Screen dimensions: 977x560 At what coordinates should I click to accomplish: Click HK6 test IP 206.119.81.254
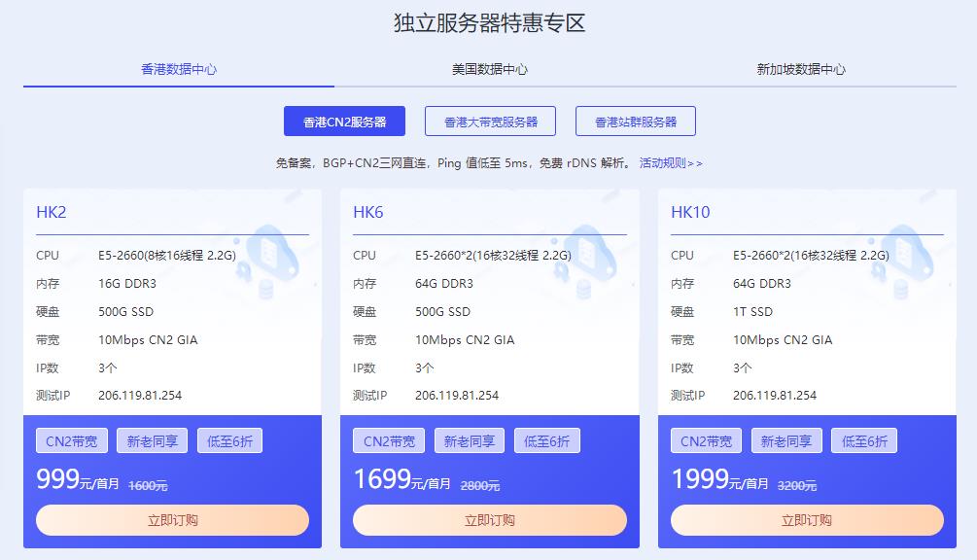click(x=457, y=396)
